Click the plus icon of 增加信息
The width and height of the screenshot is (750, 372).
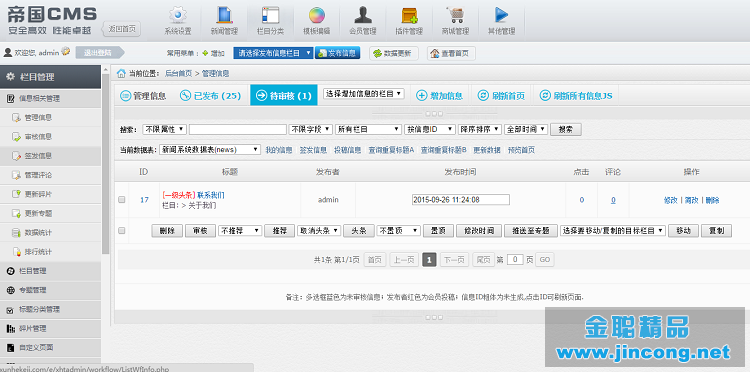pos(421,95)
